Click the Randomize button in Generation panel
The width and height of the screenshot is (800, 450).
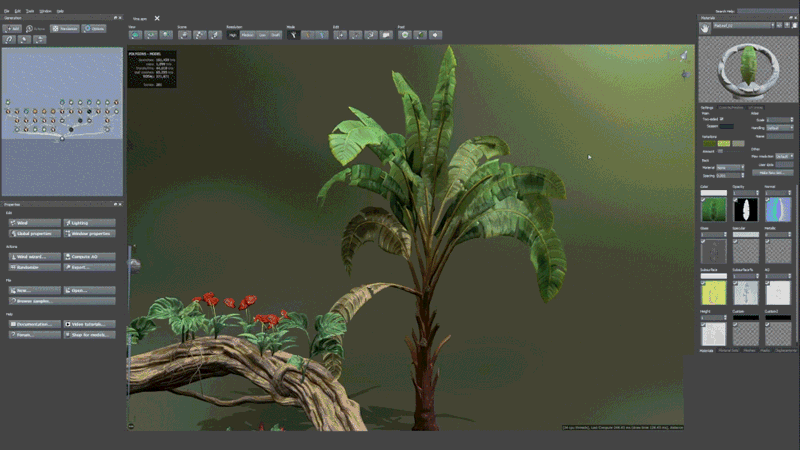tap(65, 29)
